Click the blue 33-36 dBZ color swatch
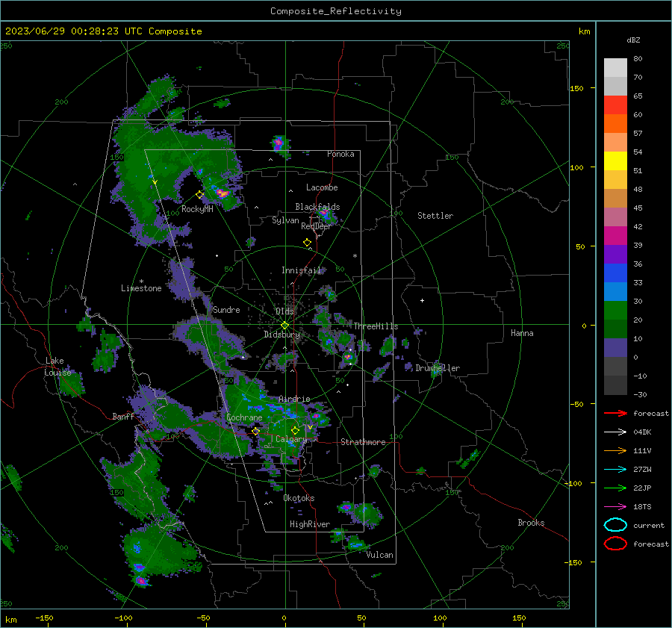 615,273
